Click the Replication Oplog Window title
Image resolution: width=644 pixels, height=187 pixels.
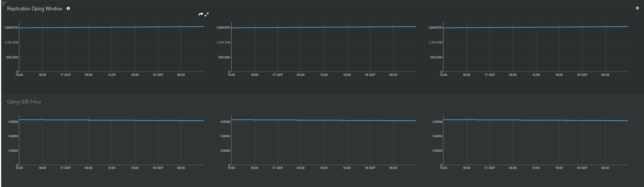tap(34, 9)
